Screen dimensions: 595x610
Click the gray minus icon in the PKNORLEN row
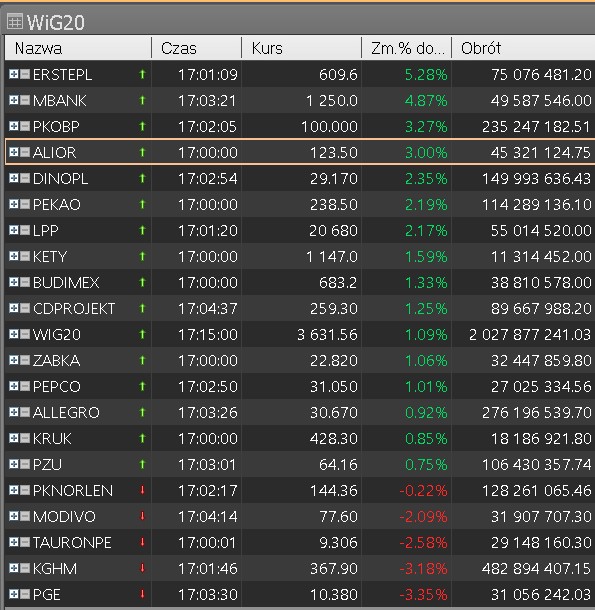[x=25, y=490]
